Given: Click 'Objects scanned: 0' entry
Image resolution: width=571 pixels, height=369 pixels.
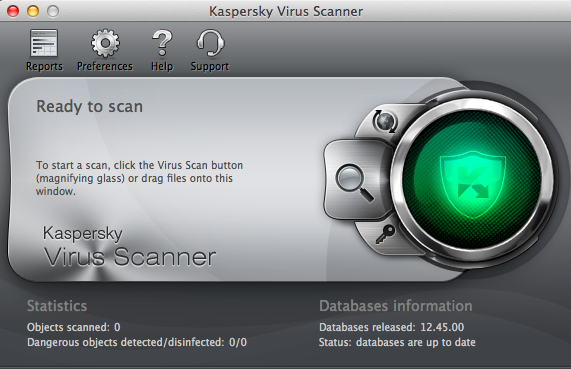Looking at the screenshot, I should pyautogui.click(x=74, y=327).
